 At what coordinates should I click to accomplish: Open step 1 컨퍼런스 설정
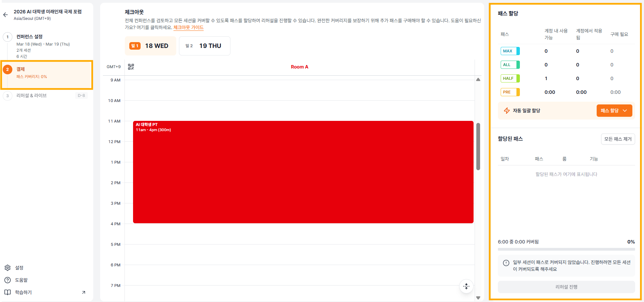tap(47, 46)
